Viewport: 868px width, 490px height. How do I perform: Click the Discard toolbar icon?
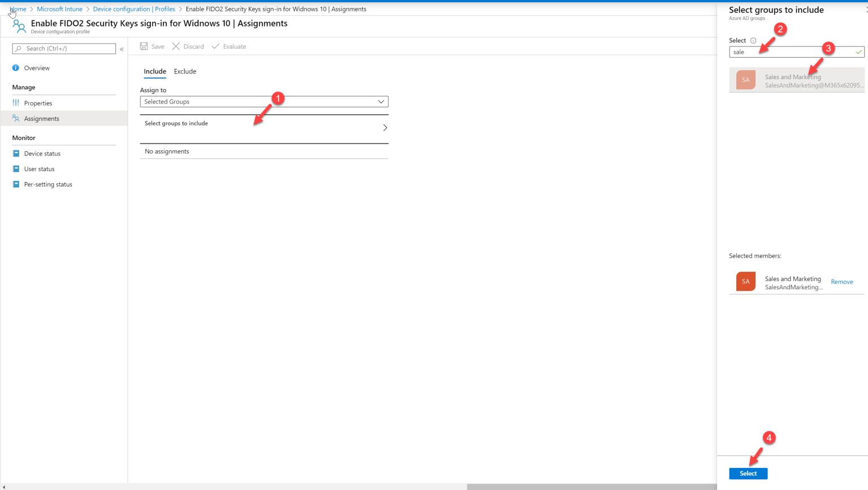click(x=176, y=46)
